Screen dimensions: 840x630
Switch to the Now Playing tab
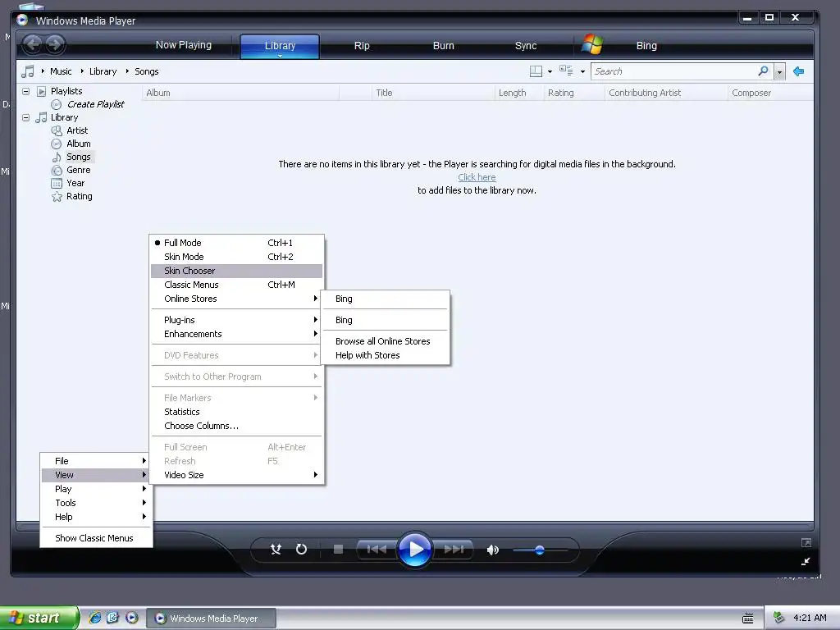coord(183,45)
